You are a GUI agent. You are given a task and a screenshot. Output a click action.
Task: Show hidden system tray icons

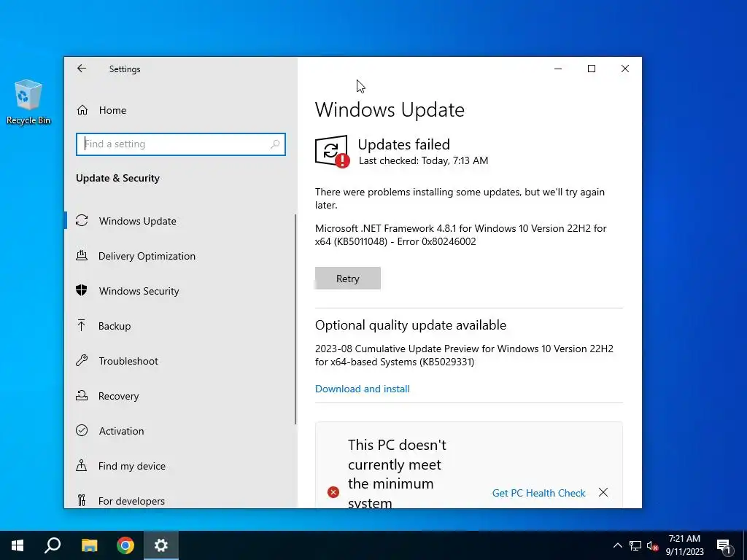pos(617,545)
